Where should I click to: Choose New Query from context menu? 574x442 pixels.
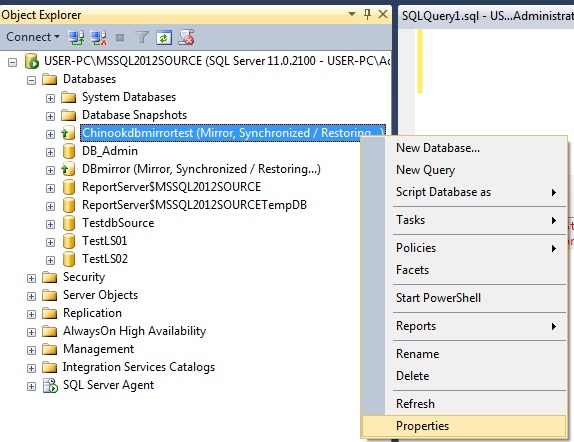(x=463, y=170)
